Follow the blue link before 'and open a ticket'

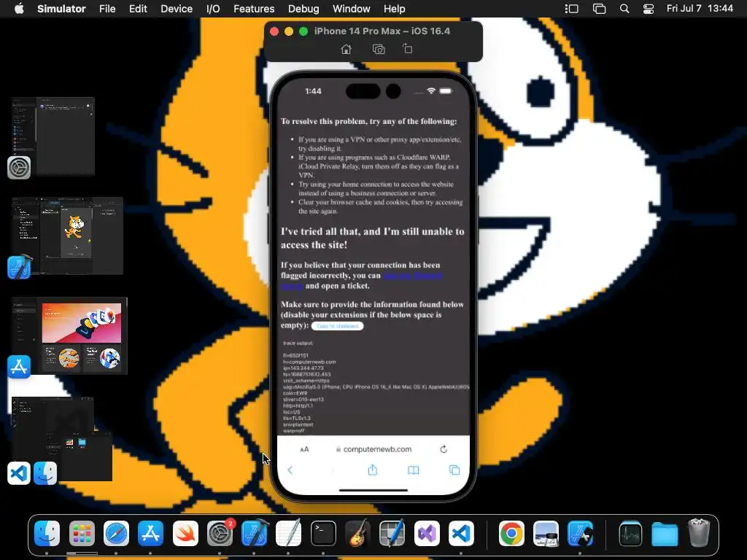point(412,276)
